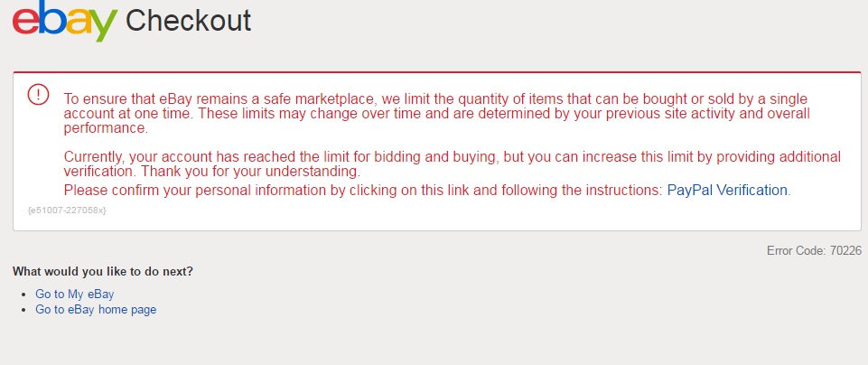Click the paragraph about ensuring a safe marketplace
The width and height of the screenshot is (868, 365).
tap(434, 113)
